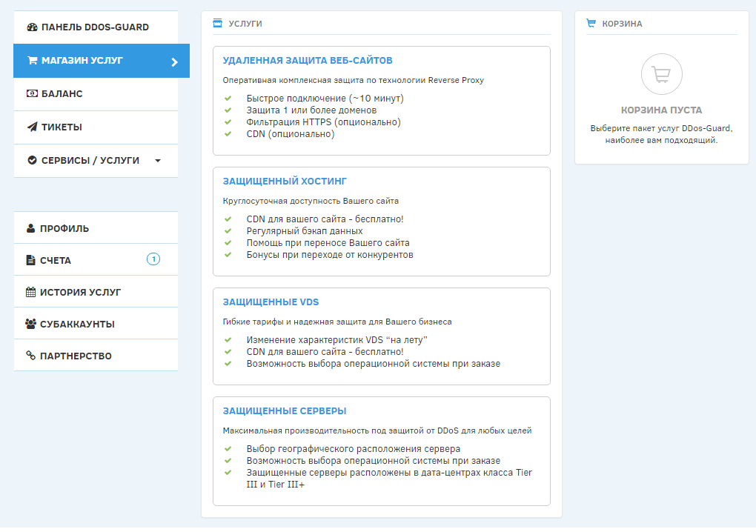Viewport: 756px width, 532px height.
Task: Click 'Оперативная комплексная защита по технологии Reverse Proxy'
Action: (354, 81)
